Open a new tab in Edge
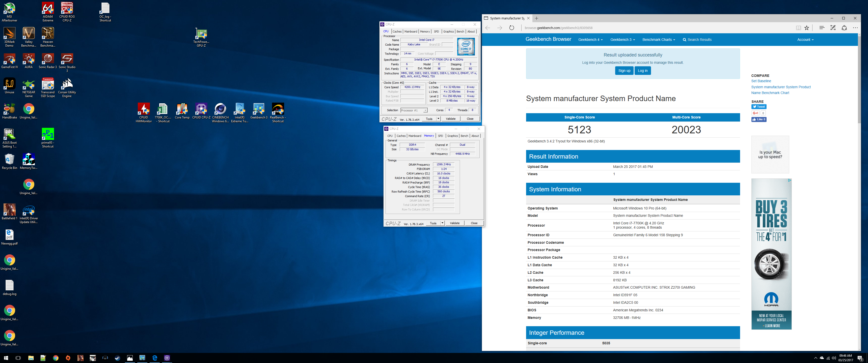Viewport: 868px width, 363px height. (536, 18)
